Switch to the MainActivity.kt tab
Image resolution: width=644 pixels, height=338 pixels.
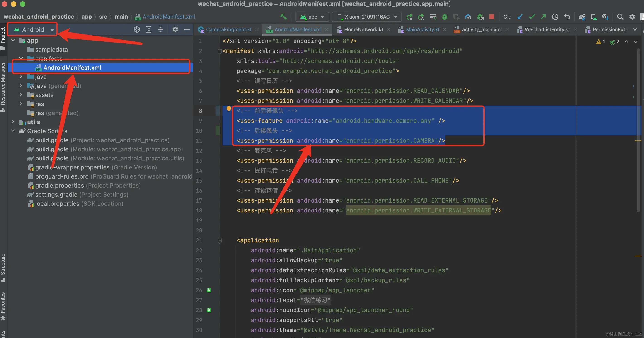pyautogui.click(x=422, y=29)
